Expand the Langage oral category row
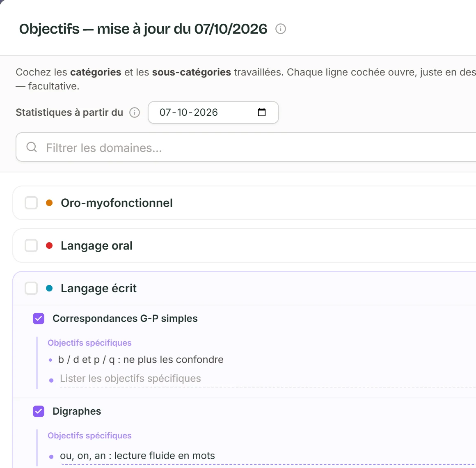Image resolution: width=476 pixels, height=468 pixels. click(x=245, y=245)
